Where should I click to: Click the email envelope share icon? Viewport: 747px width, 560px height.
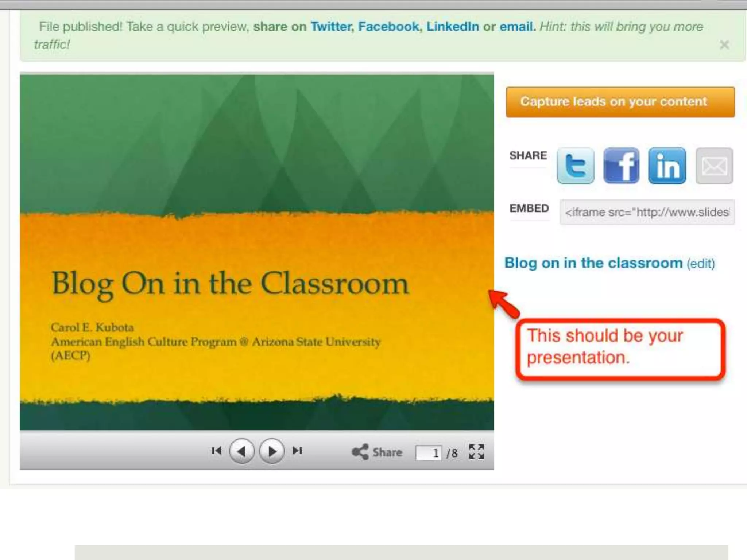pos(714,166)
